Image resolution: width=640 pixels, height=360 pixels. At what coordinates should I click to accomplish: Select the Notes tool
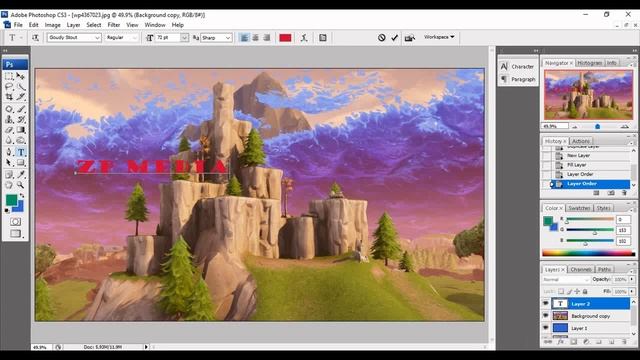[x=9, y=175]
